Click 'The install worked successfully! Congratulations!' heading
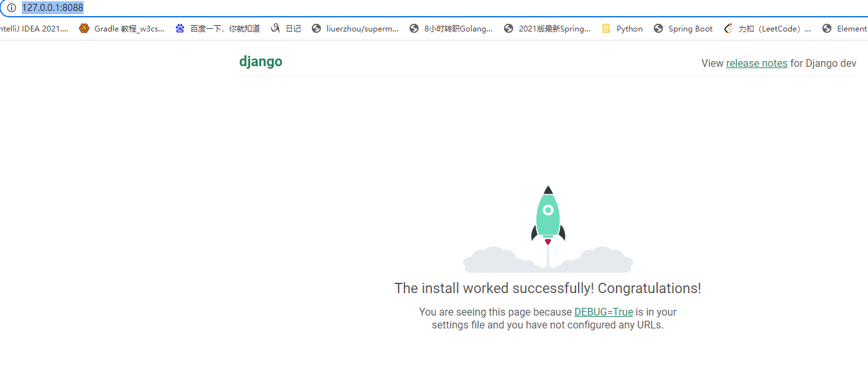Screen dimensions: 868x385 [548, 288]
